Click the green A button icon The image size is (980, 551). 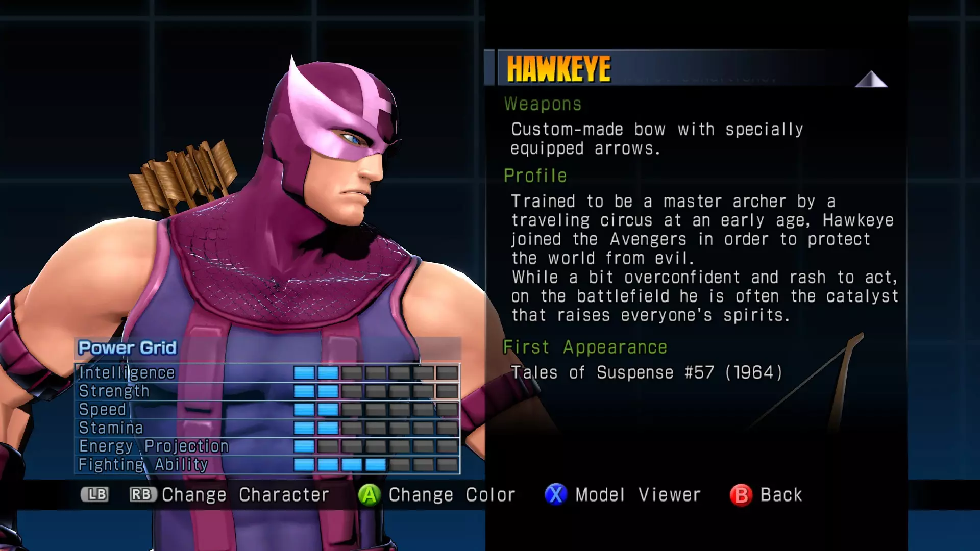(x=369, y=494)
